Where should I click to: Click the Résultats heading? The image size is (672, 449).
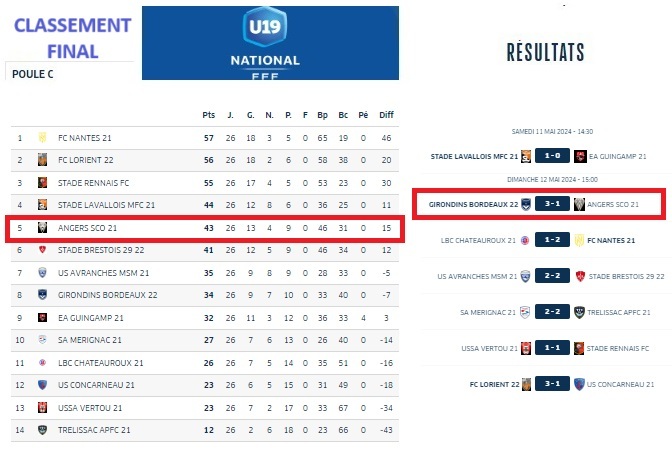[x=546, y=53]
